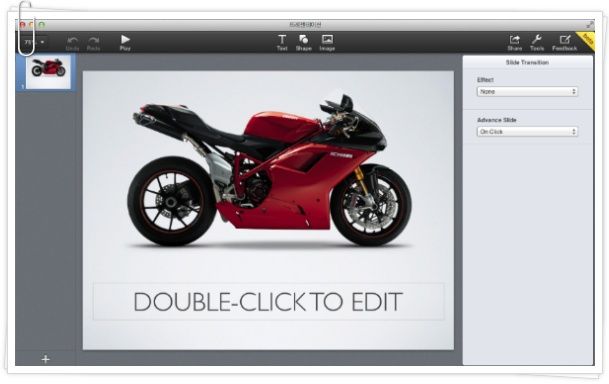Click the green zoom window button

pos(42,25)
